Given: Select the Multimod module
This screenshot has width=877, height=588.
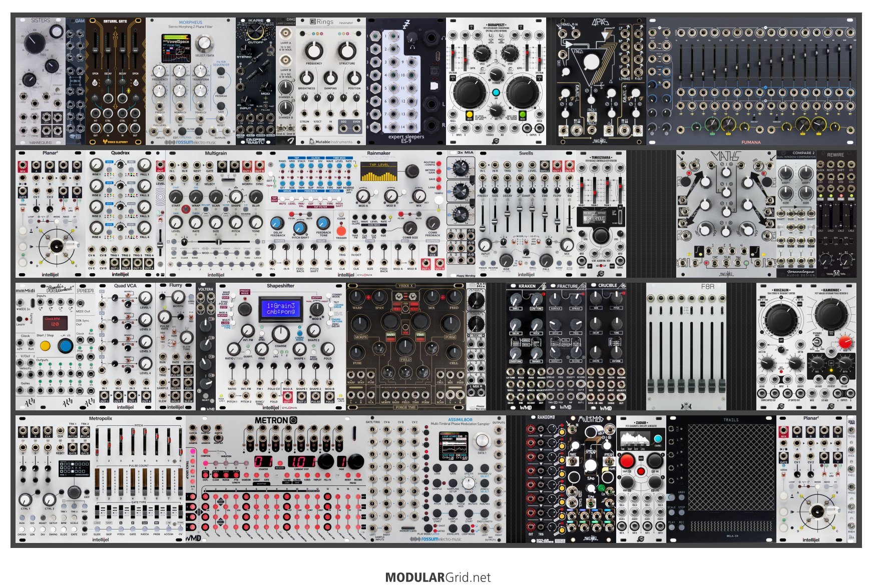Looking at the screenshot, I should pyautogui.click(x=591, y=479).
